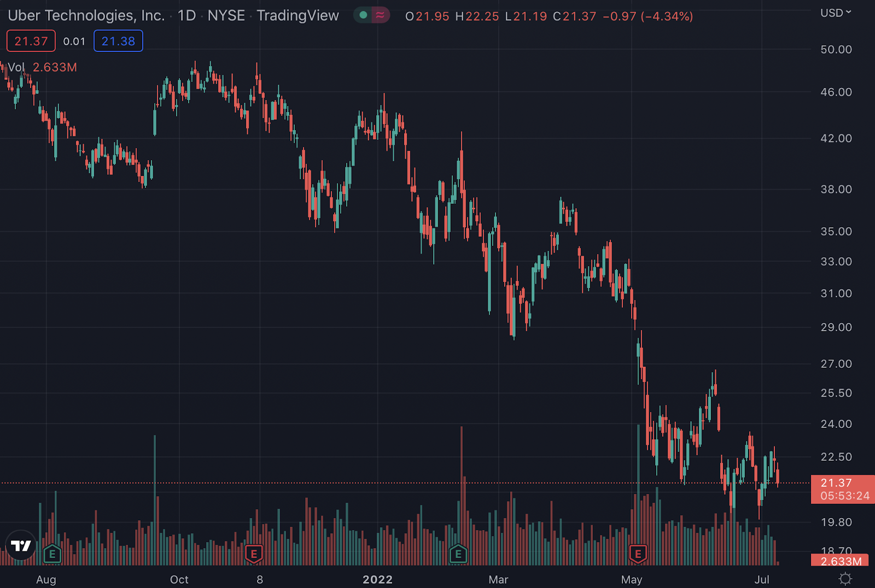Select the green earnings E marker near Aug
This screenshot has height=588, width=875.
click(52, 554)
